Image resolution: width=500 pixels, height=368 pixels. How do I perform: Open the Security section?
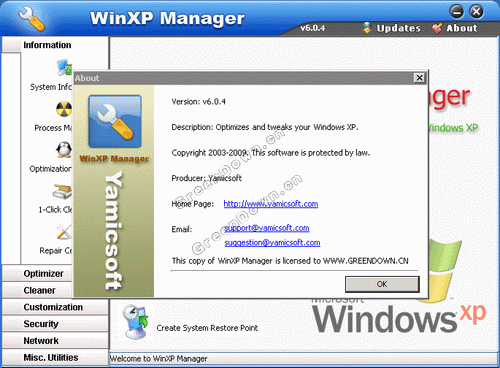55,324
